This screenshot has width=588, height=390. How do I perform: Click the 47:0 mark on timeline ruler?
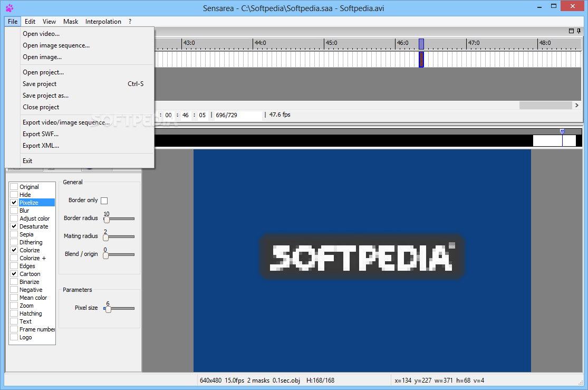tap(473, 43)
